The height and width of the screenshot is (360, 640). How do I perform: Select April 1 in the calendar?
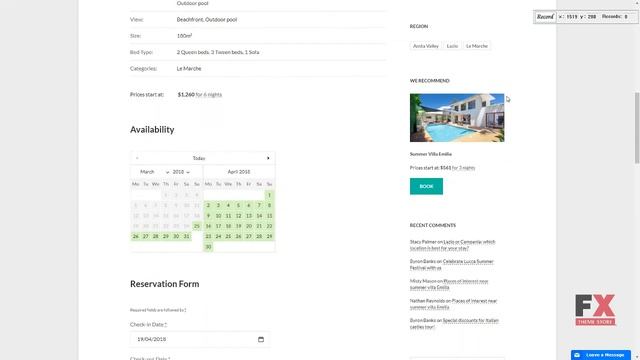[269, 195]
